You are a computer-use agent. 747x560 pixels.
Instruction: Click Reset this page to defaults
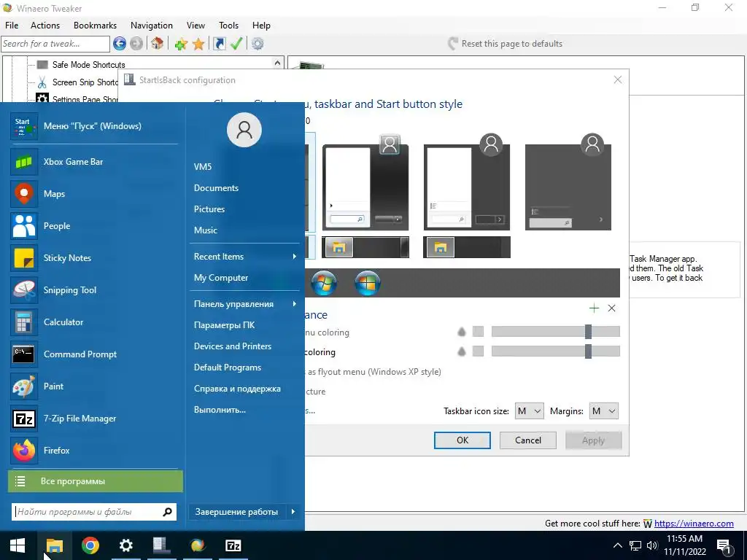coord(505,44)
